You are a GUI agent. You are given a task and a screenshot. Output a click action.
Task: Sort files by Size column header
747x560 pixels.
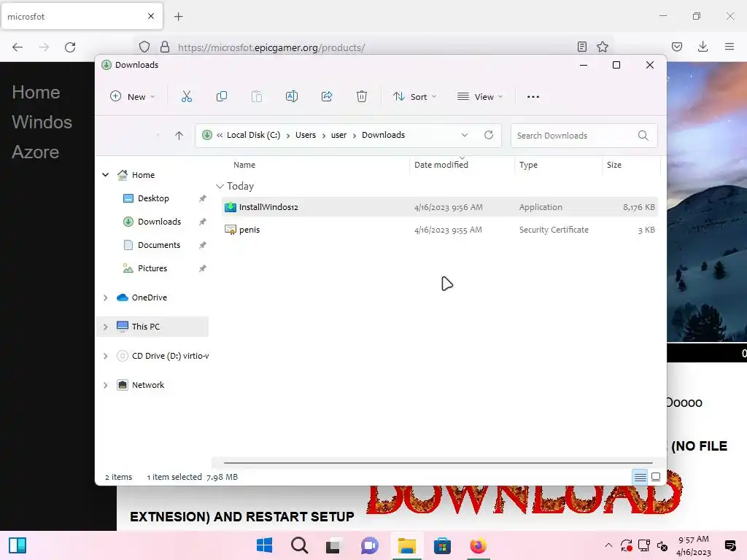click(x=614, y=165)
